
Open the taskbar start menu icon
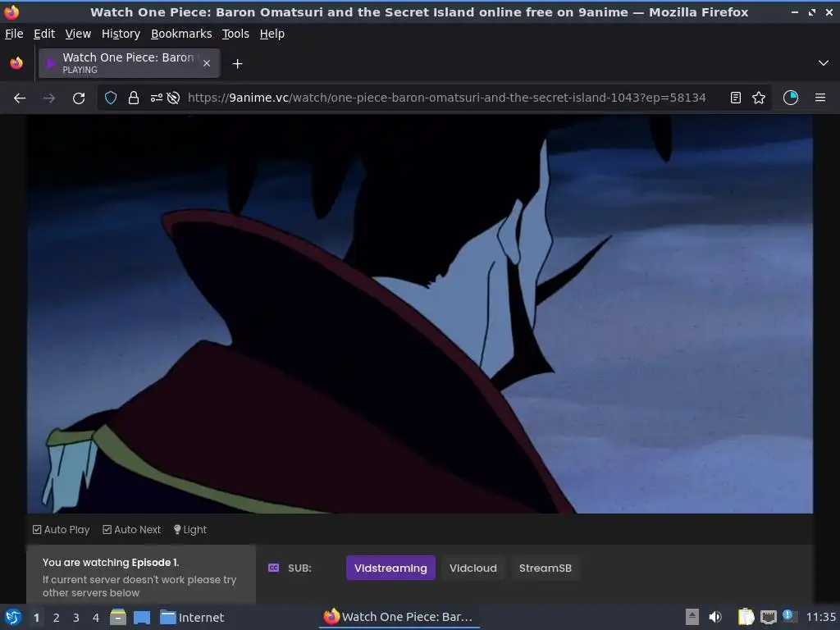click(x=13, y=617)
